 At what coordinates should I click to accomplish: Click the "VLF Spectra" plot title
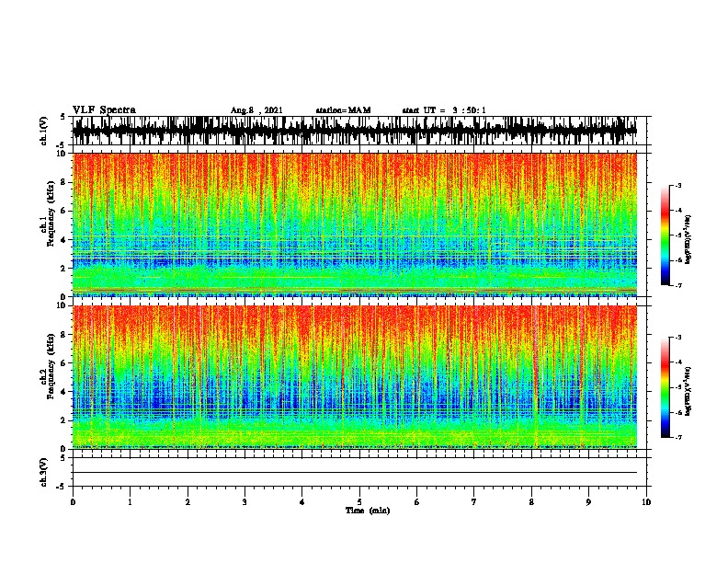click(x=104, y=110)
